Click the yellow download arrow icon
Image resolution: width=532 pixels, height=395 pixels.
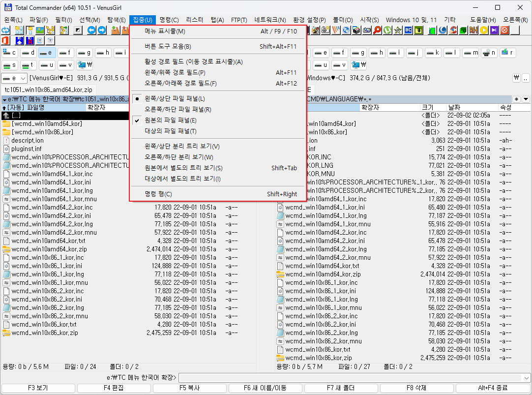coord(419,30)
